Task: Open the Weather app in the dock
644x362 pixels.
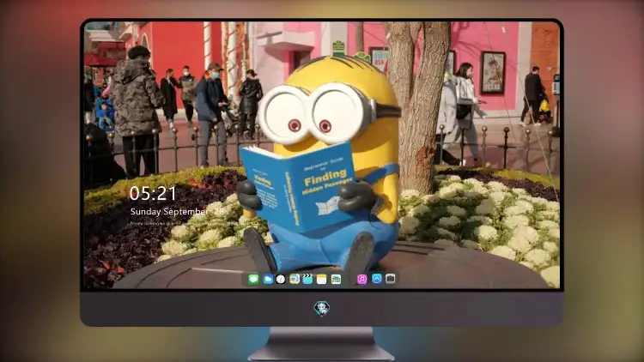Action: 267,279
